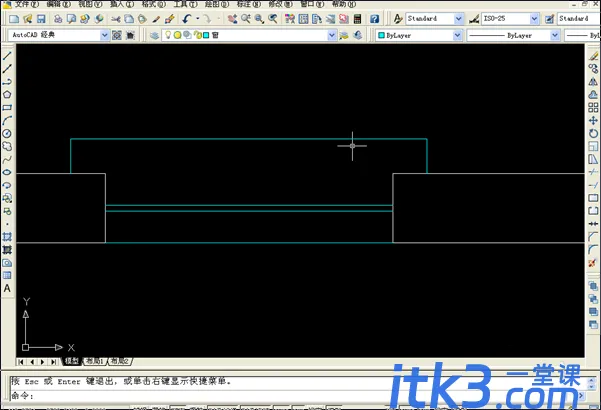Toggle the layer freeze sun icon
Screen dimensions: 601x410
pos(177,35)
